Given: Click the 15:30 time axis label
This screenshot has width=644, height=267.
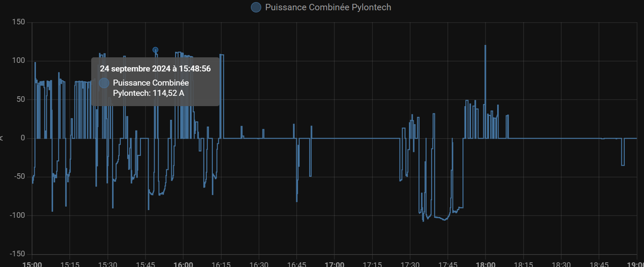Looking at the screenshot, I should pyautogui.click(x=108, y=263).
